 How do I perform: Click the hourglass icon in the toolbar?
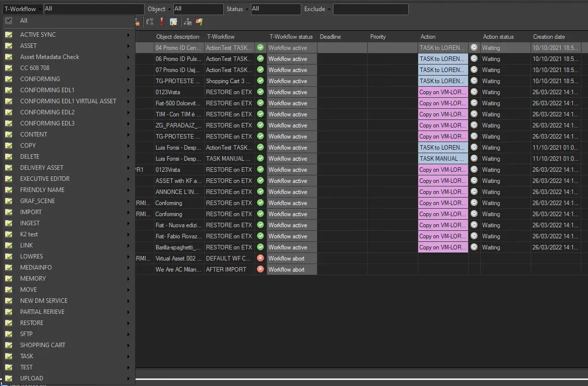(x=150, y=22)
